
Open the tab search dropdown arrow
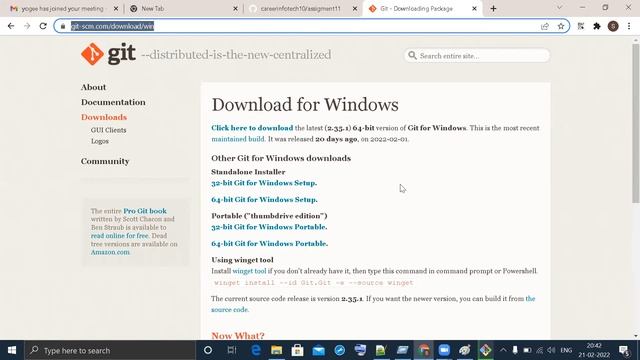pyautogui.click(x=560, y=8)
